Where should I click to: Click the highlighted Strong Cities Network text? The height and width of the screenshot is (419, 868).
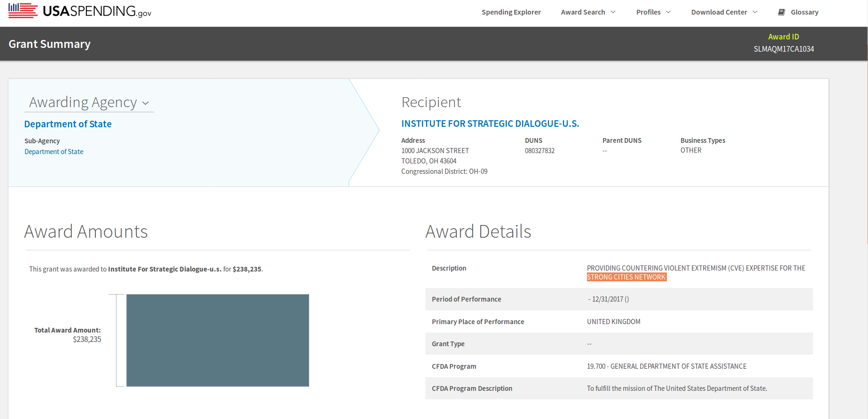point(626,277)
